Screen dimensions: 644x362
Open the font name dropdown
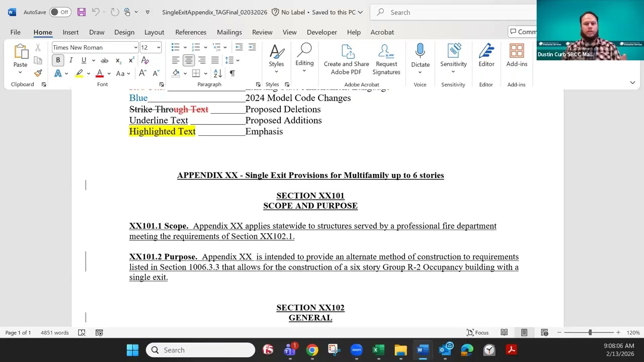[135, 47]
